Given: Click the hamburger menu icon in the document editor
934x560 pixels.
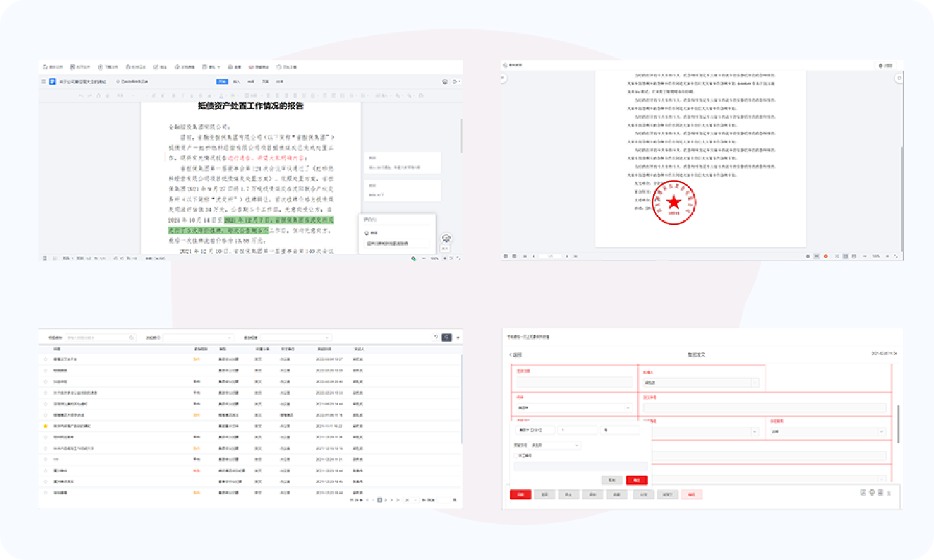Looking at the screenshot, I should click(x=43, y=82).
